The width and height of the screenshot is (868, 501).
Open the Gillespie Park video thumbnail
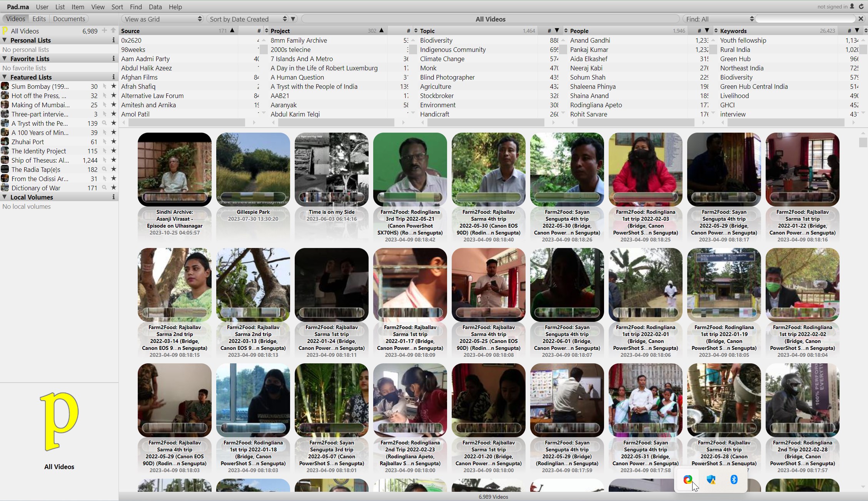click(253, 169)
